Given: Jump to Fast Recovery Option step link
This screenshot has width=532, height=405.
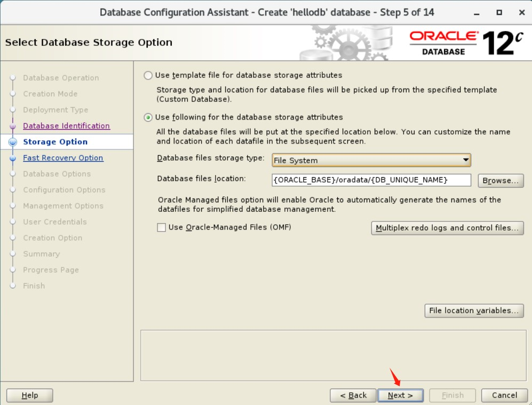Looking at the screenshot, I should coord(63,158).
